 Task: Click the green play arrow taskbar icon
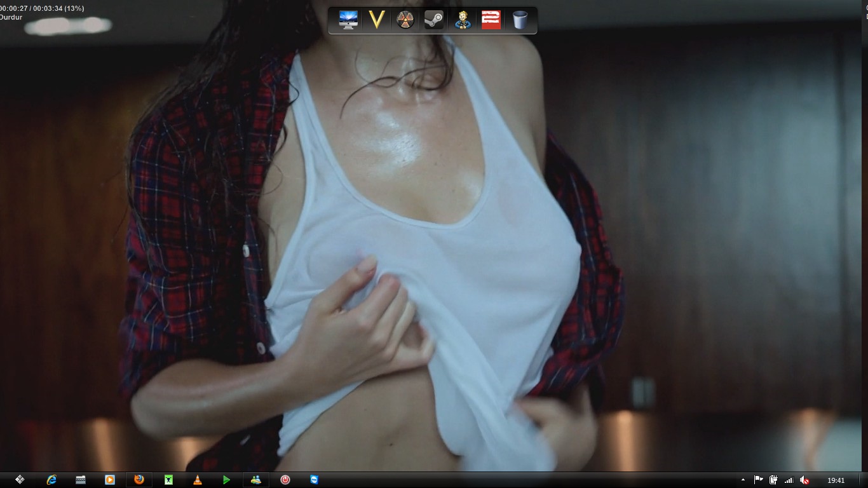(227, 480)
